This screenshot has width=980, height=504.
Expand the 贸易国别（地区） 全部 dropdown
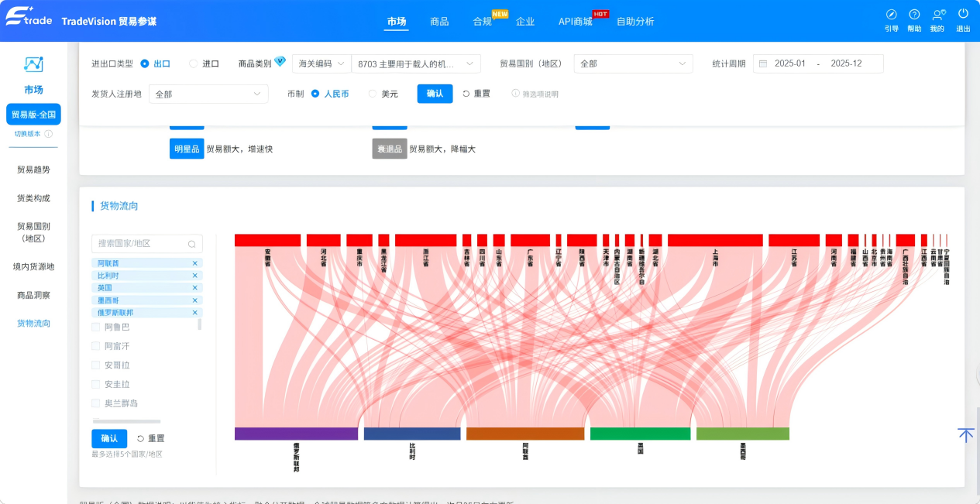point(633,63)
